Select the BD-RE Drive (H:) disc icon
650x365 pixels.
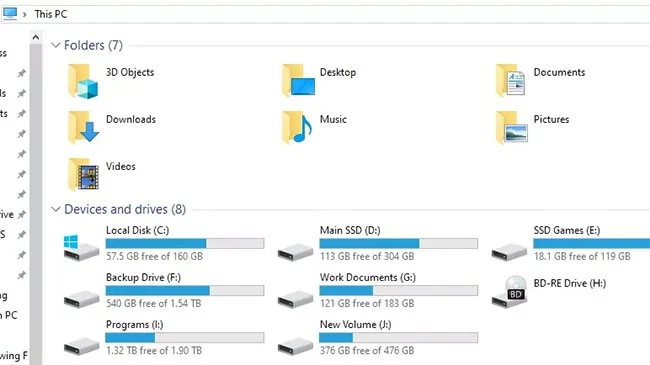coord(509,292)
